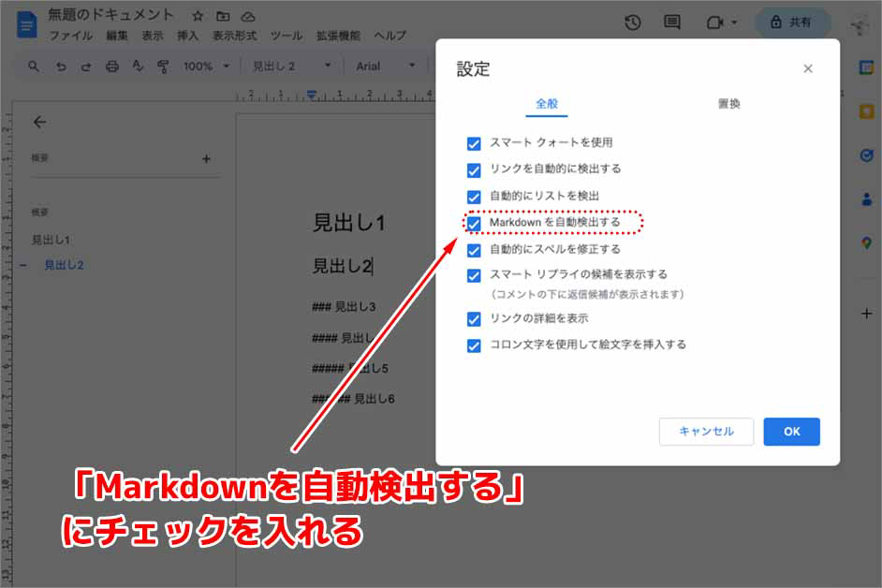Open the Arial font dropdown
Viewport: 882px width, 588px height.
tap(384, 66)
